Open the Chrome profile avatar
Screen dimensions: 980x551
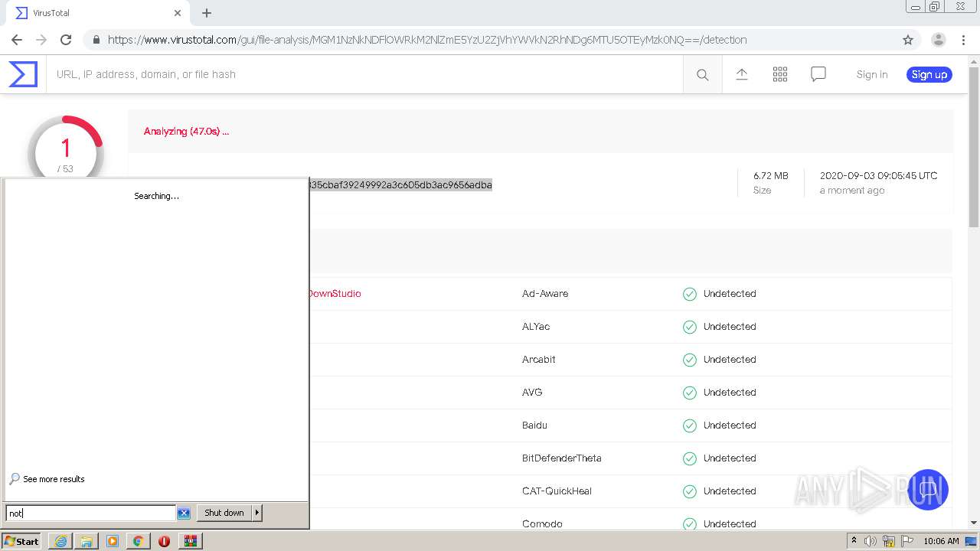938,40
